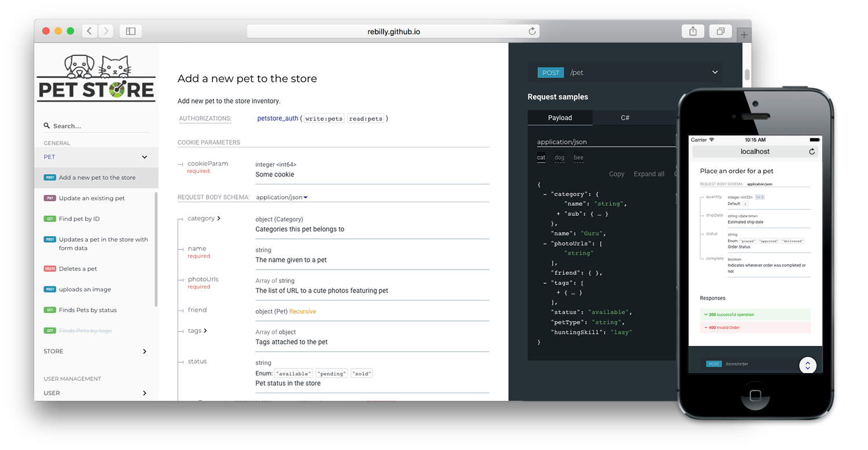Viewport: 868px width, 450px height.
Task: Toggle the floating chevron button on the phone mockup
Action: tap(808, 365)
